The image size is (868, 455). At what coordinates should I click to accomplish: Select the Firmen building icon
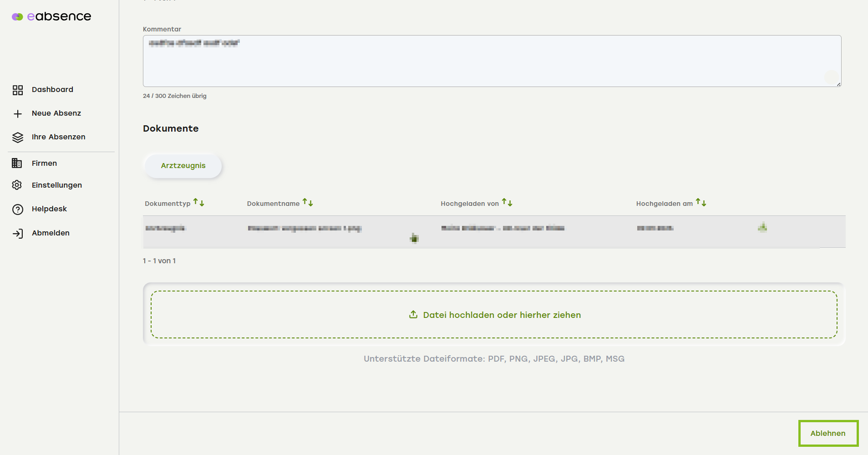pyautogui.click(x=17, y=163)
